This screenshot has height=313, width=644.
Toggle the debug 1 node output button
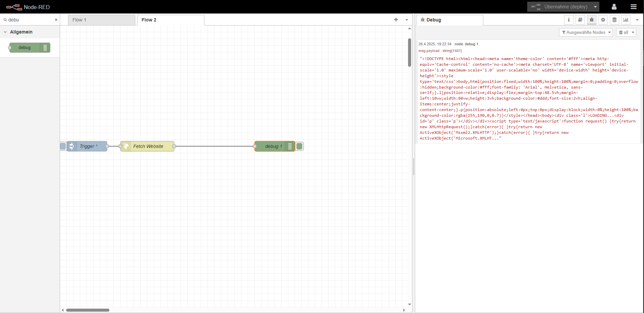pos(300,146)
